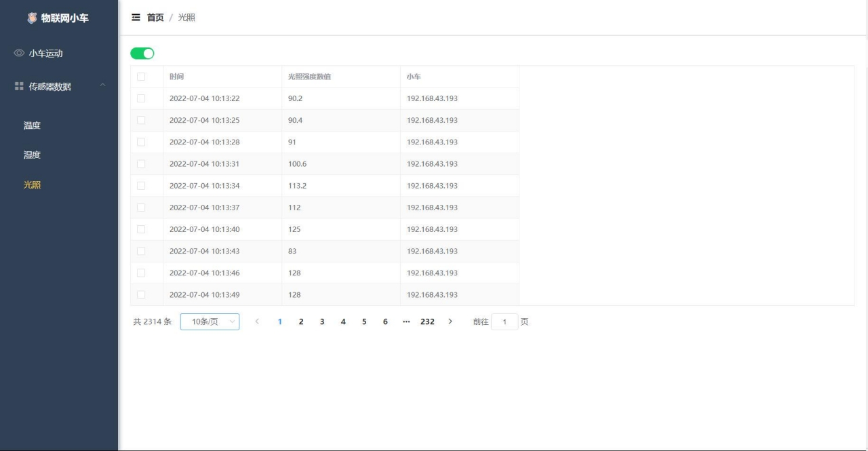868x451 pixels.
Task: Go to next page arrow
Action: [x=450, y=321]
